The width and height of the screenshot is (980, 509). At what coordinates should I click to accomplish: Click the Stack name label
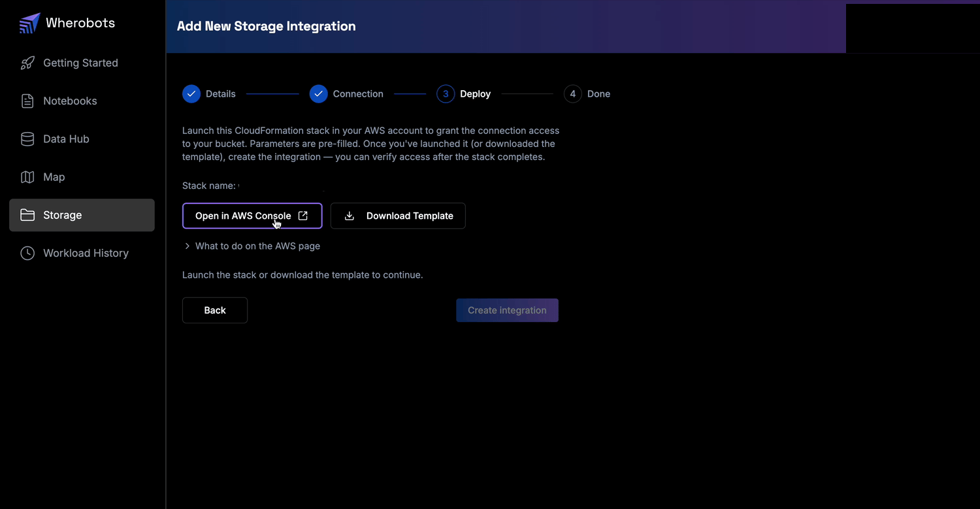click(x=209, y=186)
